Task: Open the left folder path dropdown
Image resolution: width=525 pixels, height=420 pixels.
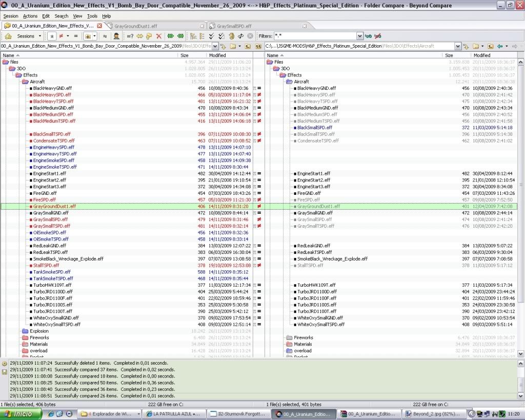Action: click(x=215, y=46)
